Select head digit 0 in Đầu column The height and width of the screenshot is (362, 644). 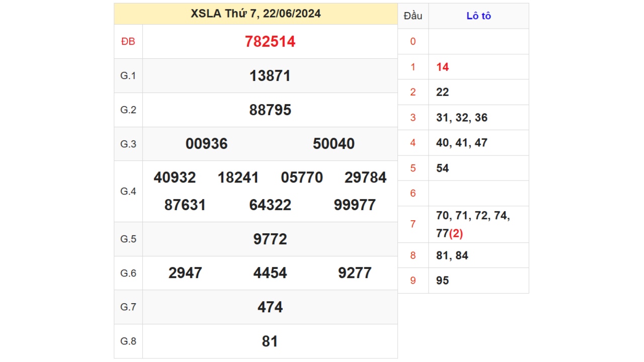413,42
